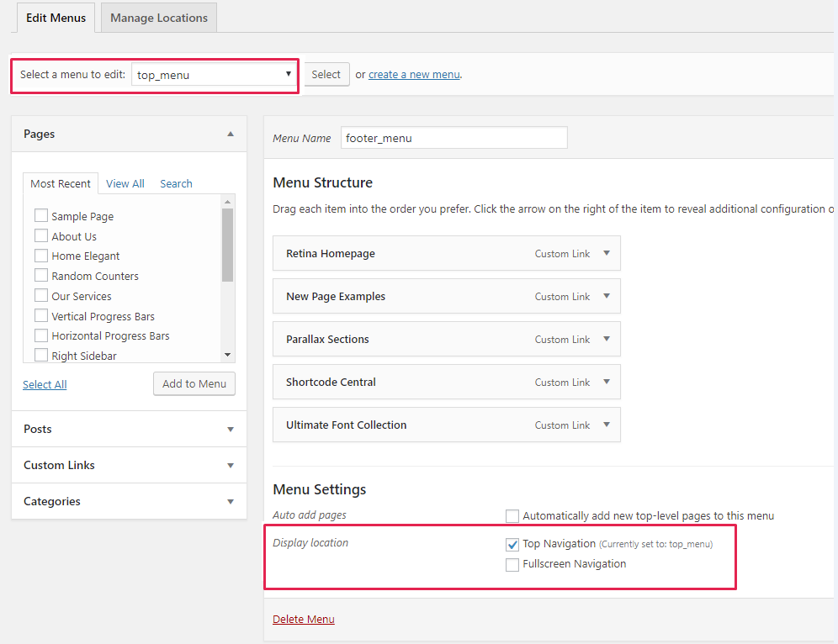Expand Ultimate Font Collection item arrow
The height and width of the screenshot is (644, 838).
coord(607,425)
